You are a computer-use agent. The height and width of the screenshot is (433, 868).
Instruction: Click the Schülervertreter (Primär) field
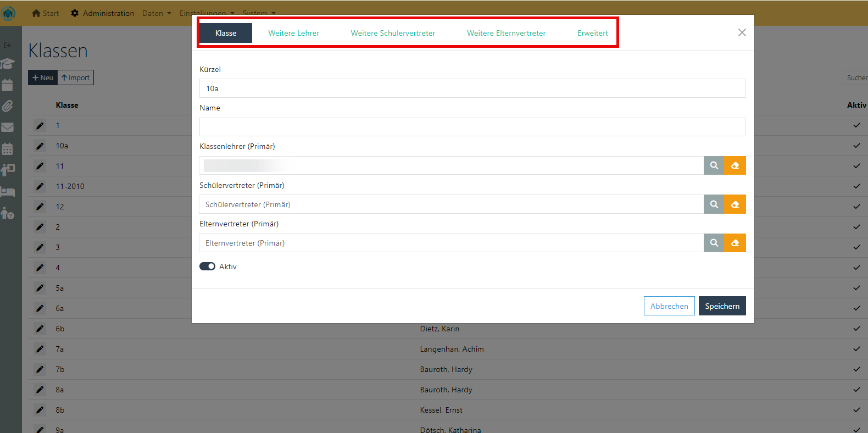point(452,204)
